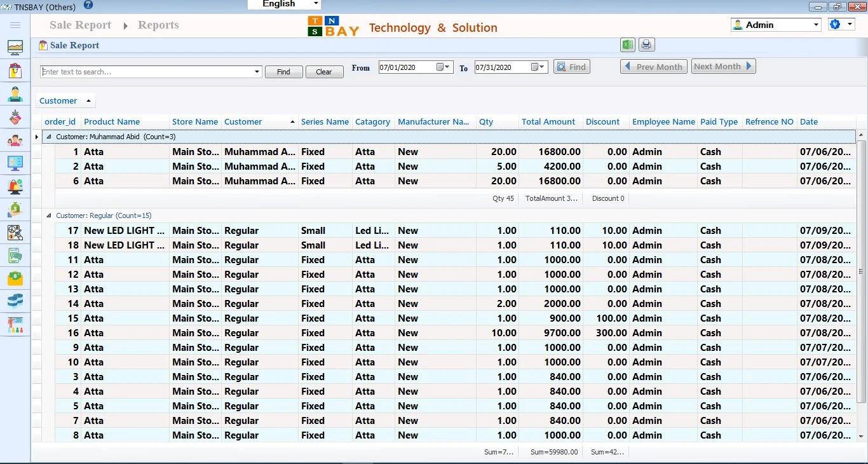Image resolution: width=868 pixels, height=464 pixels.
Task: Click the printer icon to print report
Action: pos(646,44)
